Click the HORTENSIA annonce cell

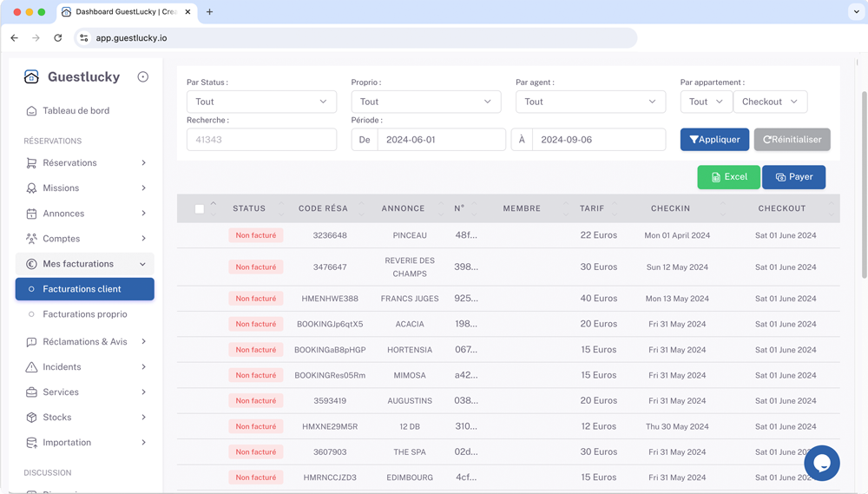tap(410, 350)
